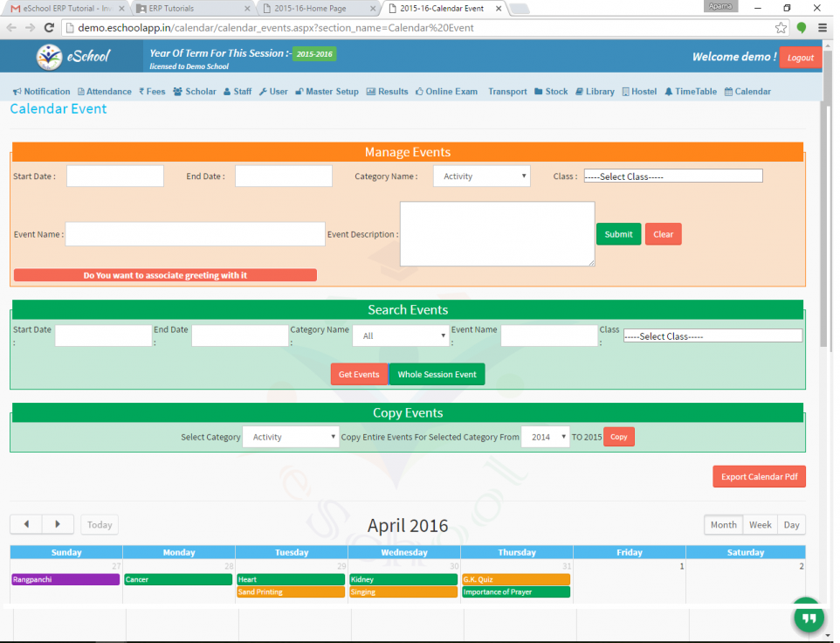Bookmark page with star icon
The image size is (840, 643).
pyautogui.click(x=781, y=27)
